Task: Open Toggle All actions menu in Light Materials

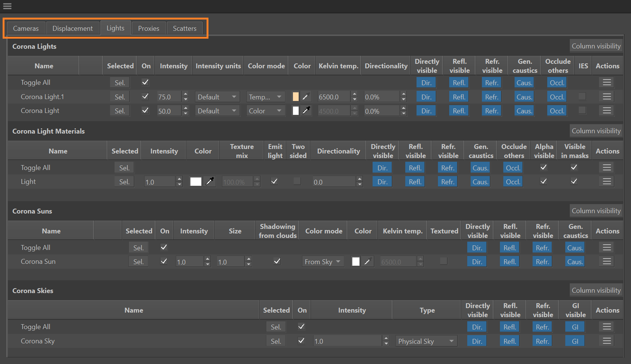Action: click(607, 168)
